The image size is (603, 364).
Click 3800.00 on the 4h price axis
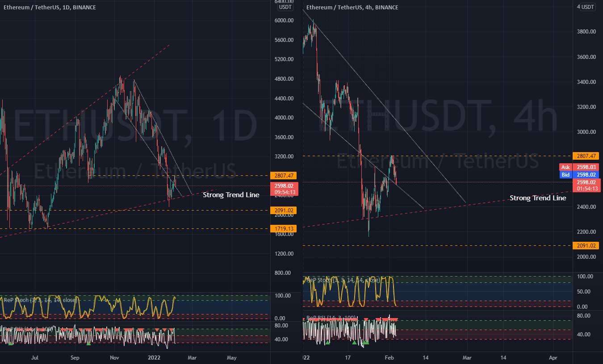586,32
